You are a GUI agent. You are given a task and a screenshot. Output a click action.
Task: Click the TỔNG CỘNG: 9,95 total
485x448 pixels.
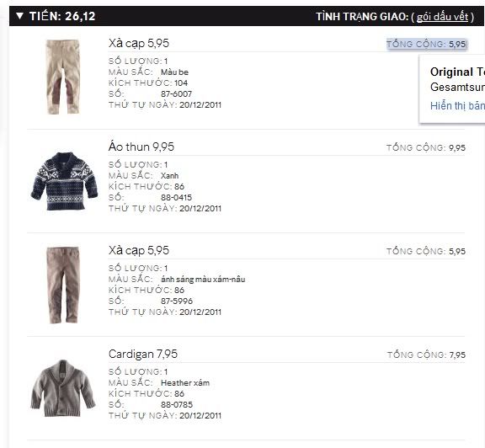tap(426, 147)
